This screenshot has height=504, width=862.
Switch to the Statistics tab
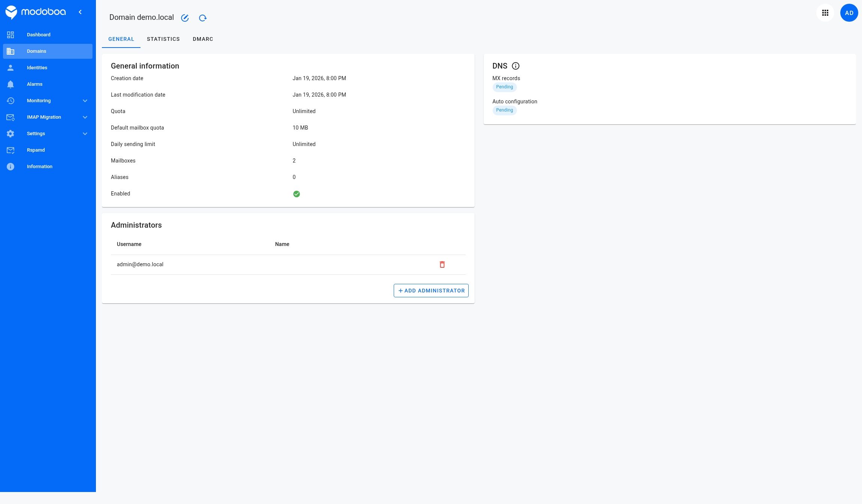pyautogui.click(x=163, y=39)
